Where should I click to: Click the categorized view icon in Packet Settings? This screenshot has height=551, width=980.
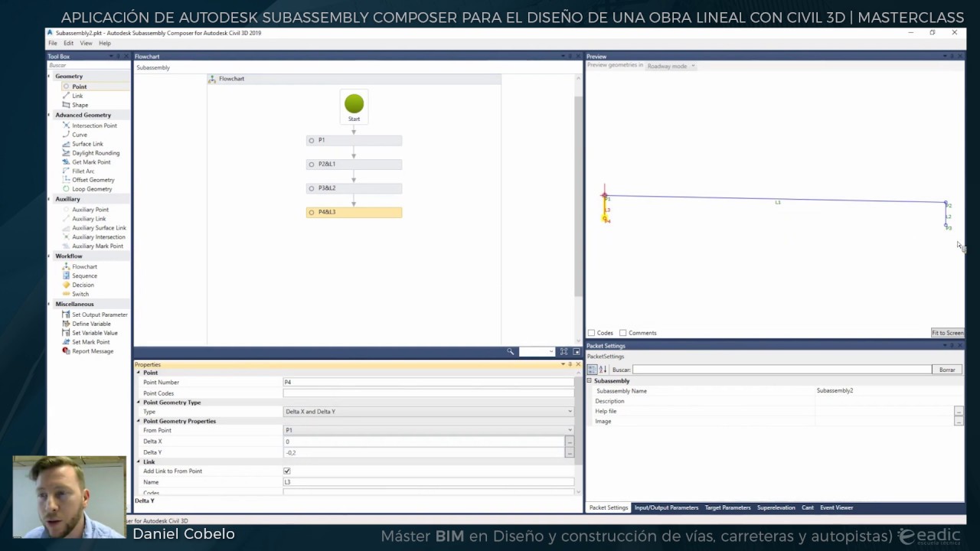pos(592,370)
